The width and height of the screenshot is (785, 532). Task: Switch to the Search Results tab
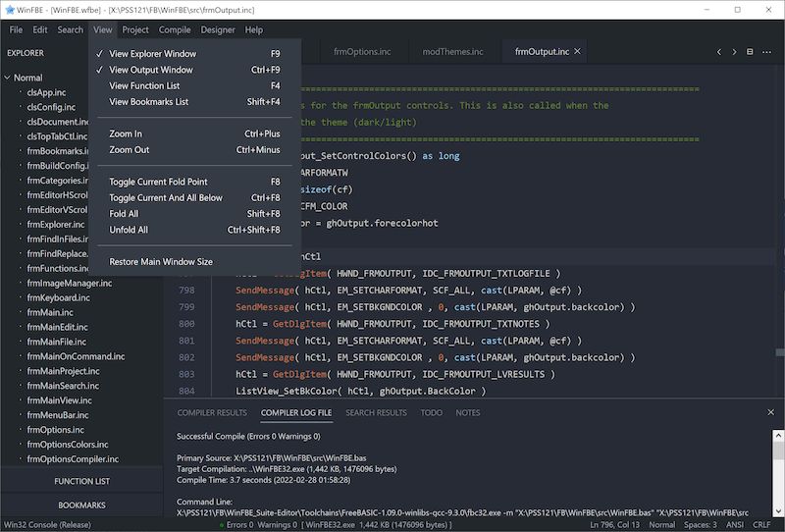coord(376,413)
